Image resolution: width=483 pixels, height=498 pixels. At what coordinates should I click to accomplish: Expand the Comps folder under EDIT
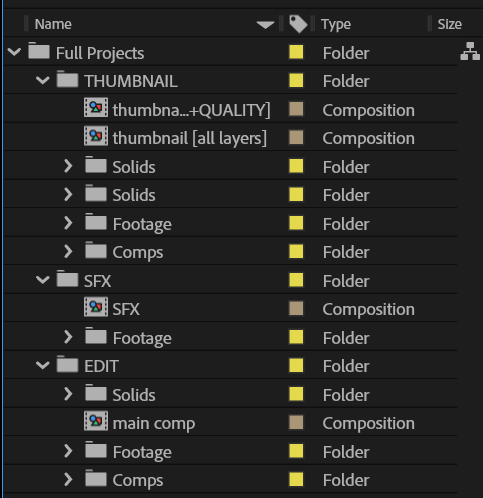point(68,479)
